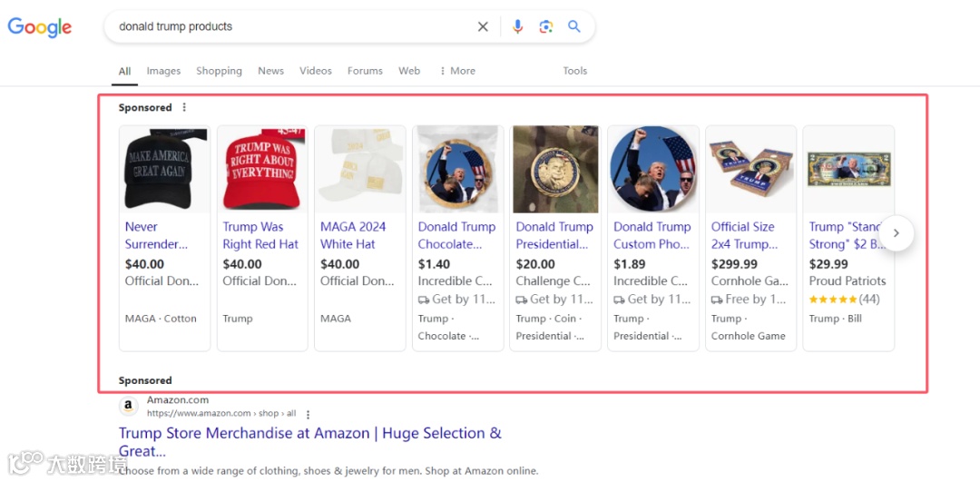Image resolution: width=980 pixels, height=482 pixels.
Task: Clear the search query with X
Action: tap(483, 26)
